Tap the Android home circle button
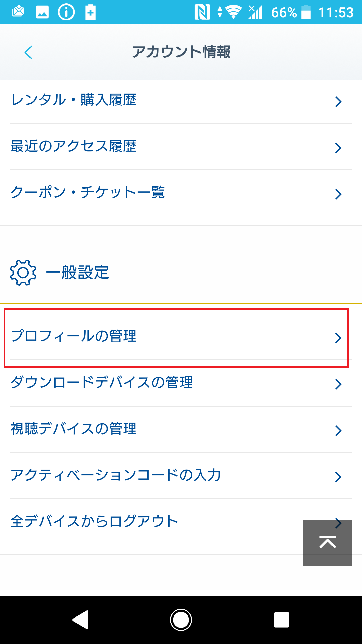362x644 pixels. pyautogui.click(x=181, y=620)
